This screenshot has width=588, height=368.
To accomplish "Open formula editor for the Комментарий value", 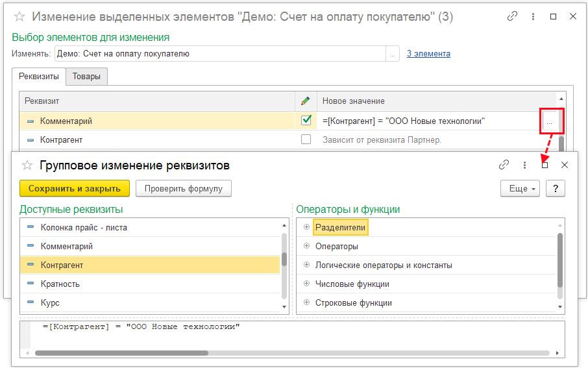I will tap(549, 121).
